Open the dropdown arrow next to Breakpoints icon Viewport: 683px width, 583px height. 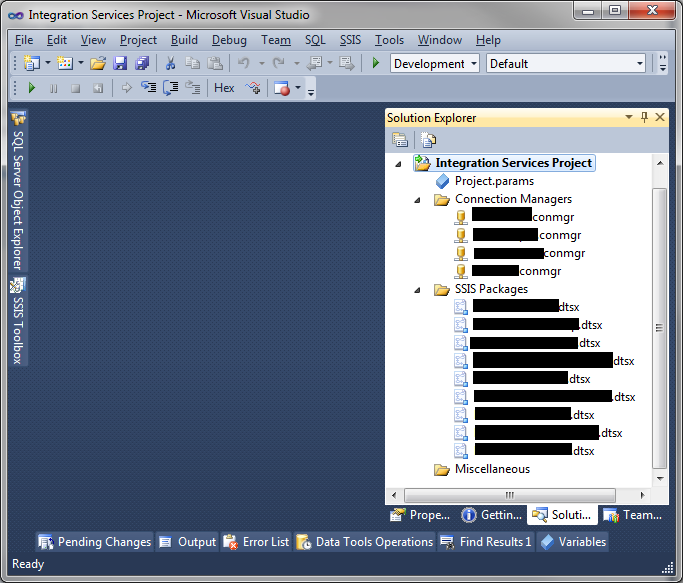[298, 88]
